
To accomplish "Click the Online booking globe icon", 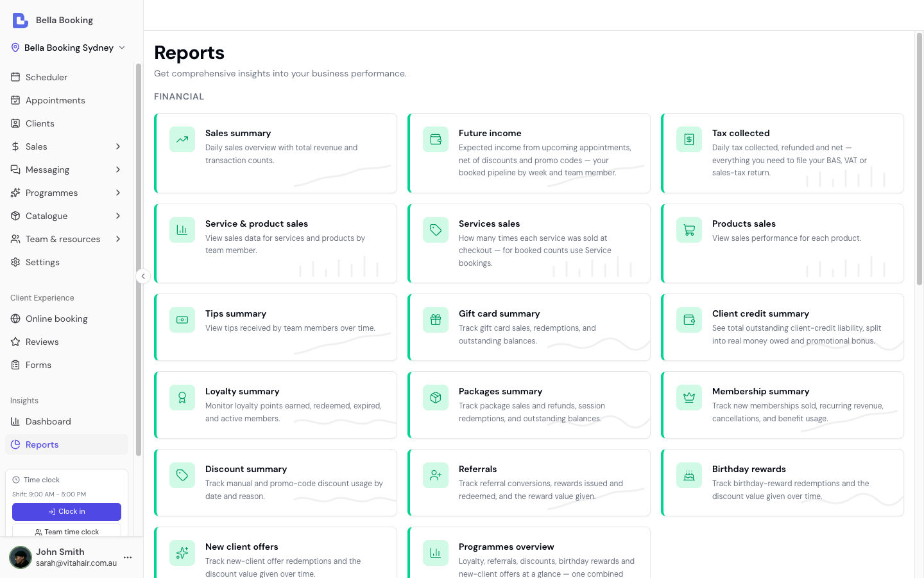I will [x=15, y=319].
